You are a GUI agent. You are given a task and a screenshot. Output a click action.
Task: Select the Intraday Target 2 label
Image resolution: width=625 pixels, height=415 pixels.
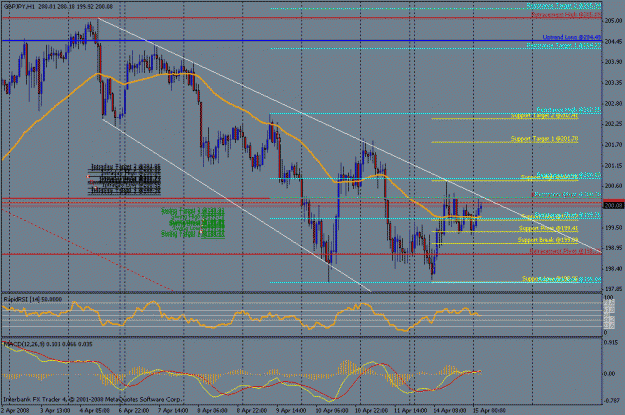(x=126, y=167)
